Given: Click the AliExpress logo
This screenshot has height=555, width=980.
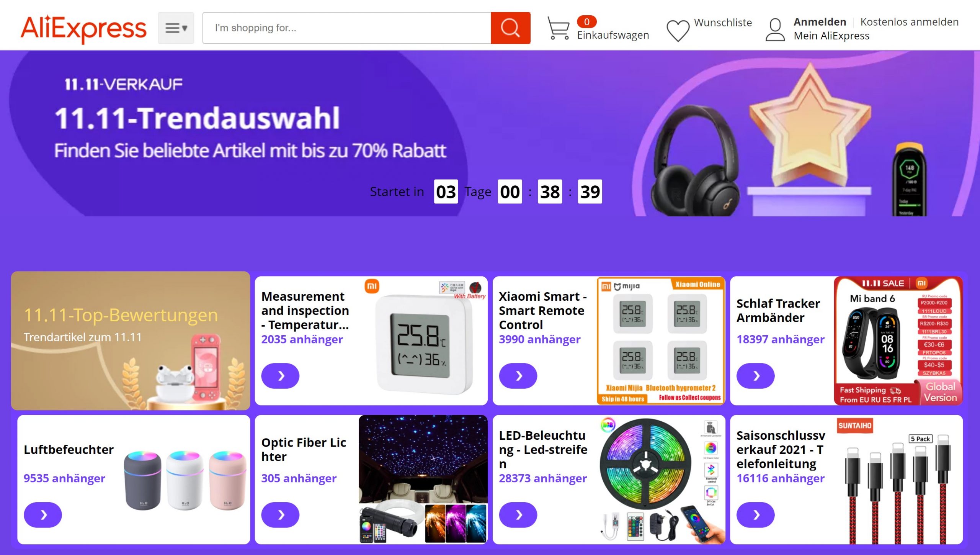Looking at the screenshot, I should (83, 28).
